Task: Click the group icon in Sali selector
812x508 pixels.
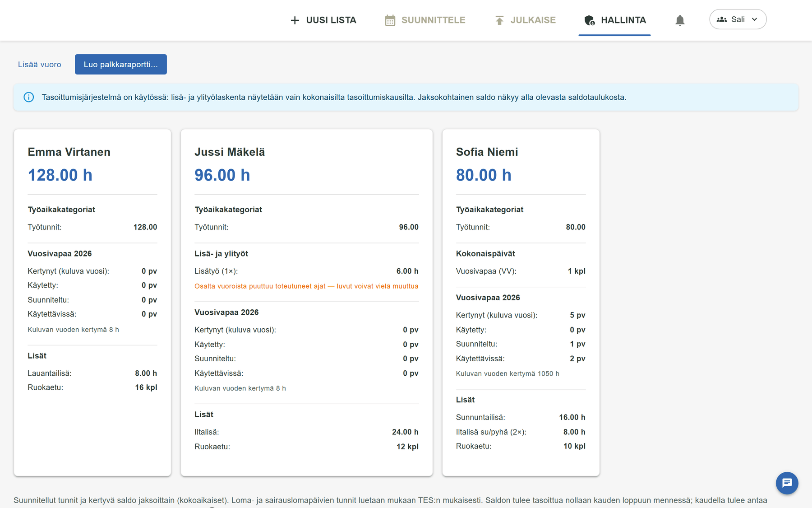Action: 722,19
